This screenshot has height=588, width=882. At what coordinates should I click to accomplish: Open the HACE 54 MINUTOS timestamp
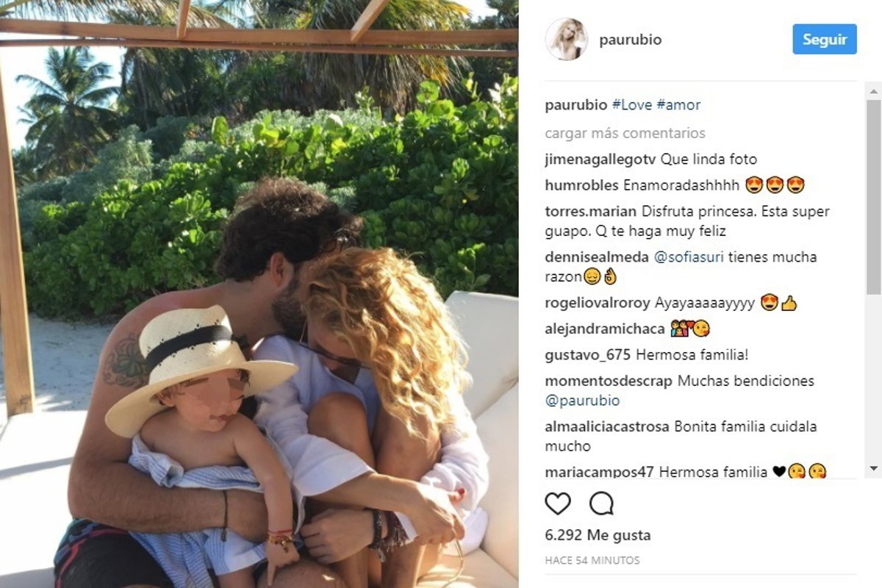[x=592, y=560]
